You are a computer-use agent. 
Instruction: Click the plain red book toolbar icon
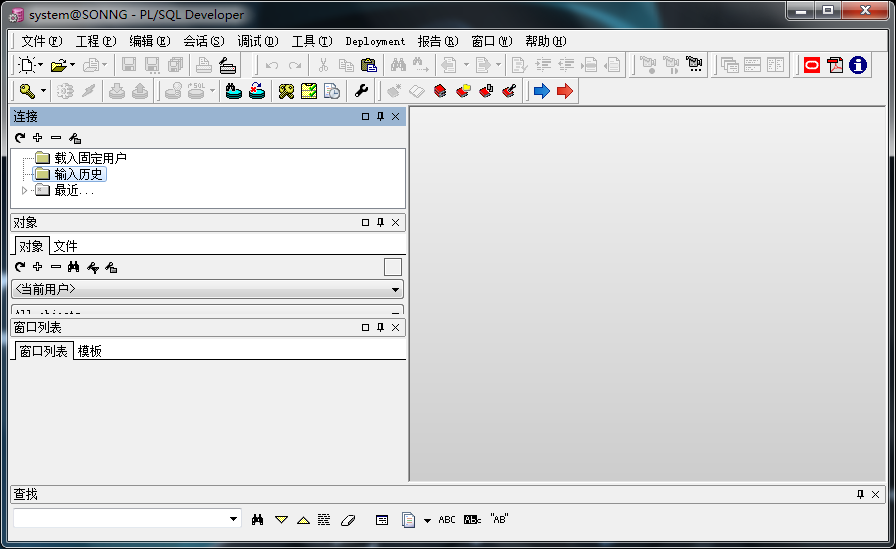(x=440, y=91)
